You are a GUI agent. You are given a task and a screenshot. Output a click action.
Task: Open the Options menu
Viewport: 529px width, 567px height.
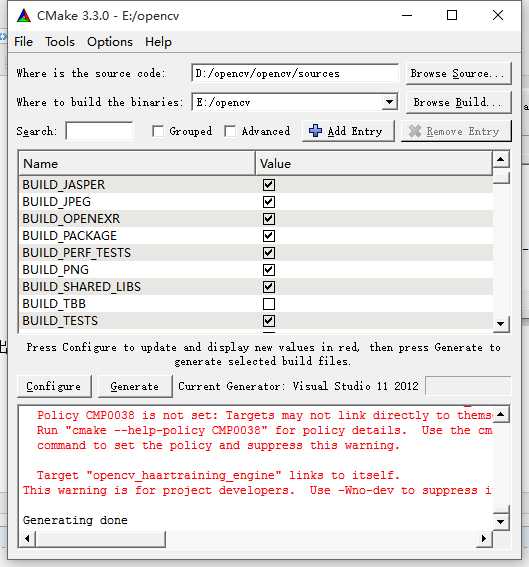pos(110,42)
